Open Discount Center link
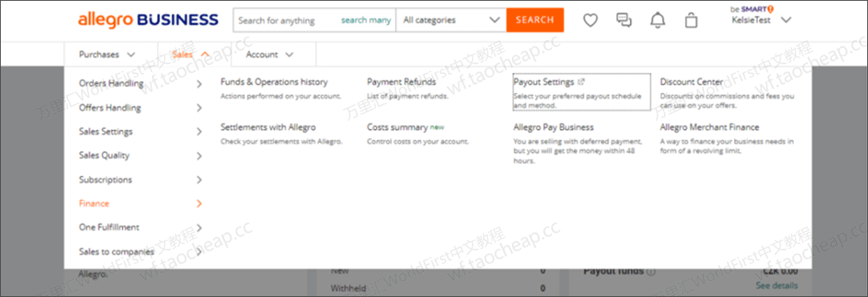Image resolution: width=868 pixels, height=297 pixels. pos(691,82)
